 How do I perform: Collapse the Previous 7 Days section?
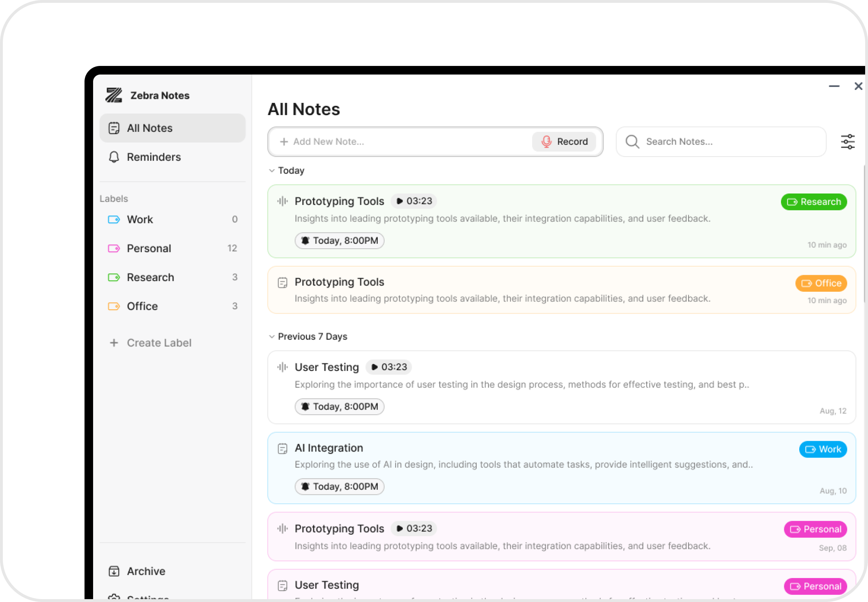272,336
